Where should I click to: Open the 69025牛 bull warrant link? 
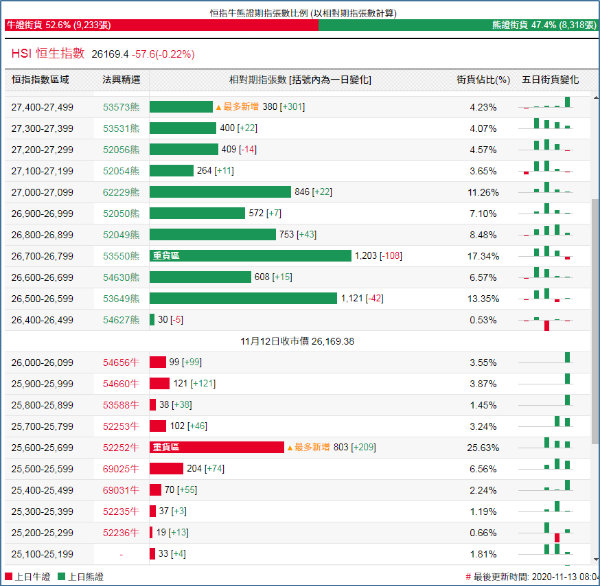click(x=120, y=469)
